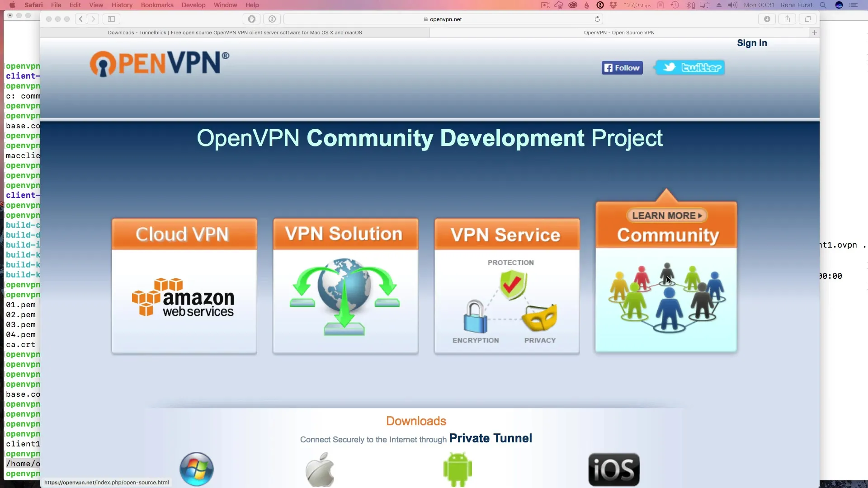The image size is (868, 488).
Task: Show the Safari sidebar
Action: point(111,19)
